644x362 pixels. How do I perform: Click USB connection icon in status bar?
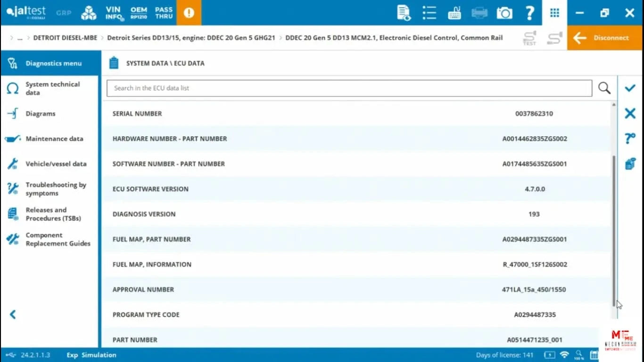(11, 355)
